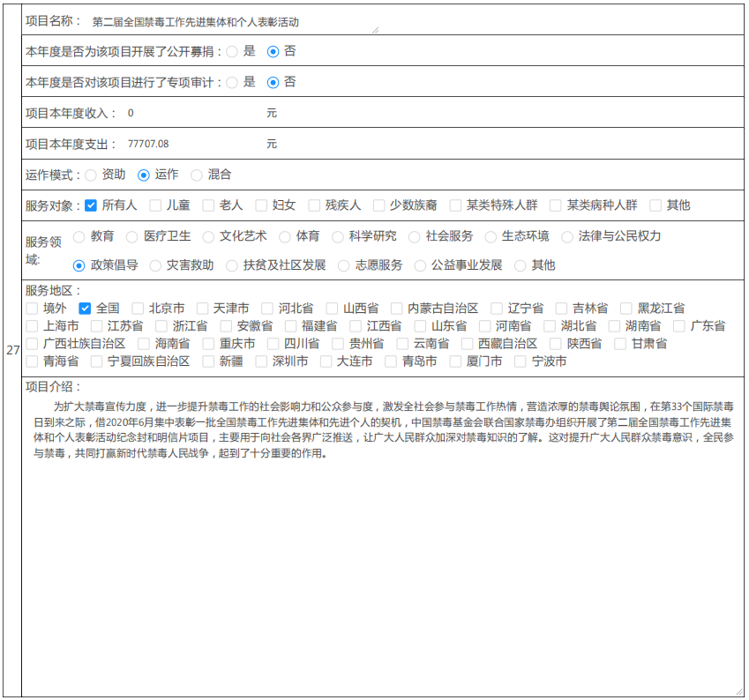749x700 pixels.
Task: Choose '混合' operation mode
Action: pyautogui.click(x=196, y=175)
